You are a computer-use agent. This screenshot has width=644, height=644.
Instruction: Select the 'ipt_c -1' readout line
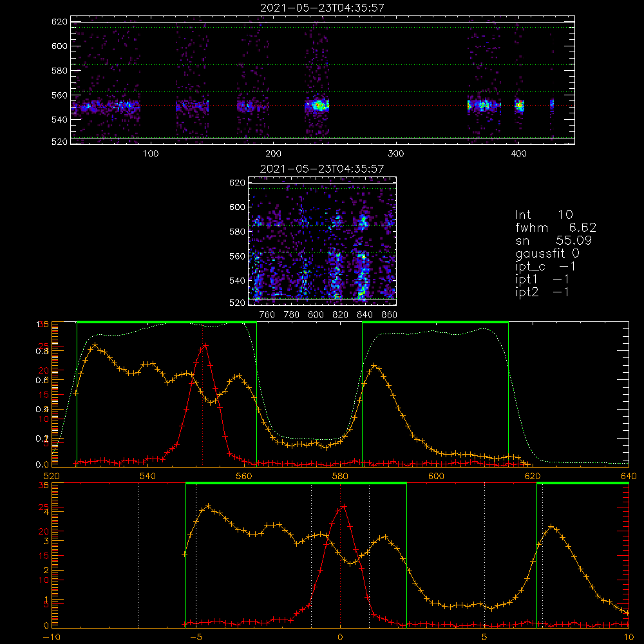point(545,267)
